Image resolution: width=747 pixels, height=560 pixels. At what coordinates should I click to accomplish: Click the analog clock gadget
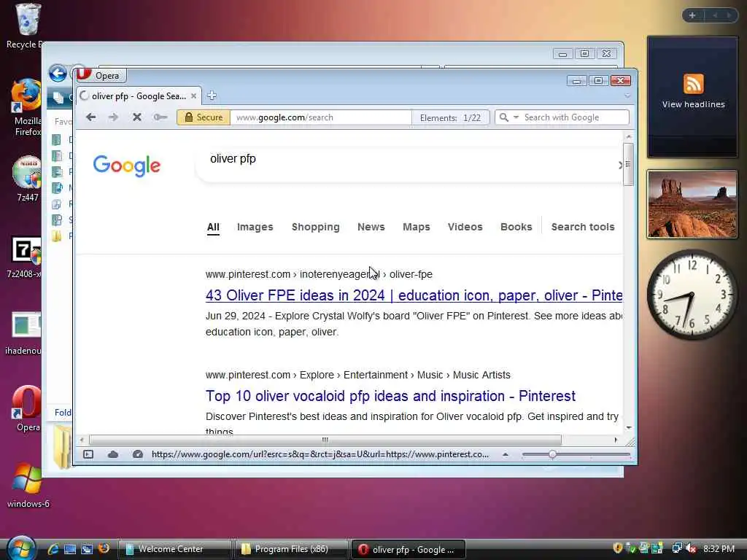692,295
